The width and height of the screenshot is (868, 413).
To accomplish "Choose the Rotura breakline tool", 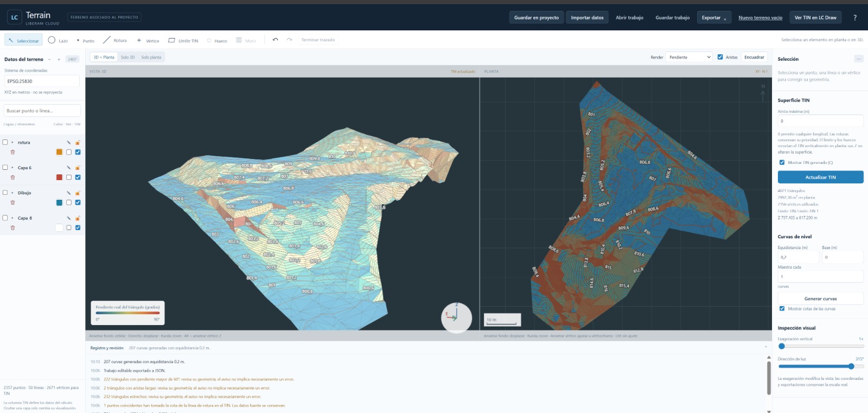I will (115, 40).
